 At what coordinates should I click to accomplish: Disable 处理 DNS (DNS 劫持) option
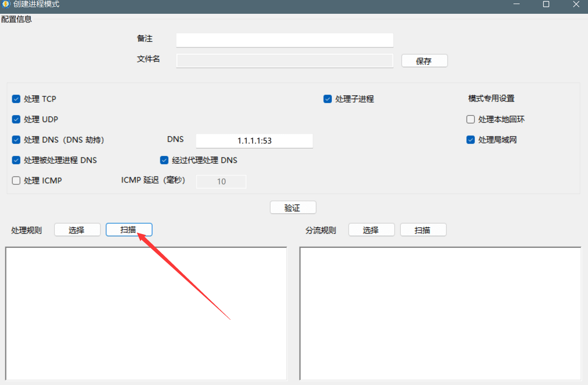coord(16,140)
